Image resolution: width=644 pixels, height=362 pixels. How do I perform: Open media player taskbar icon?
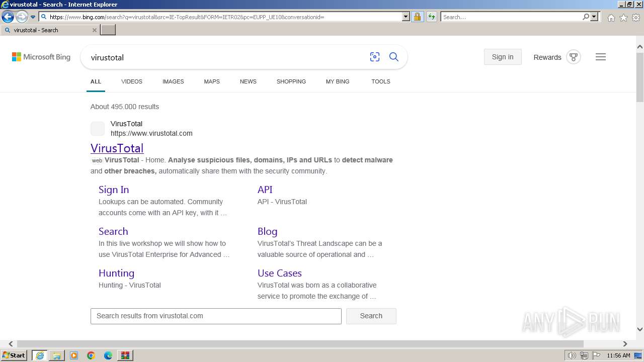click(74, 355)
